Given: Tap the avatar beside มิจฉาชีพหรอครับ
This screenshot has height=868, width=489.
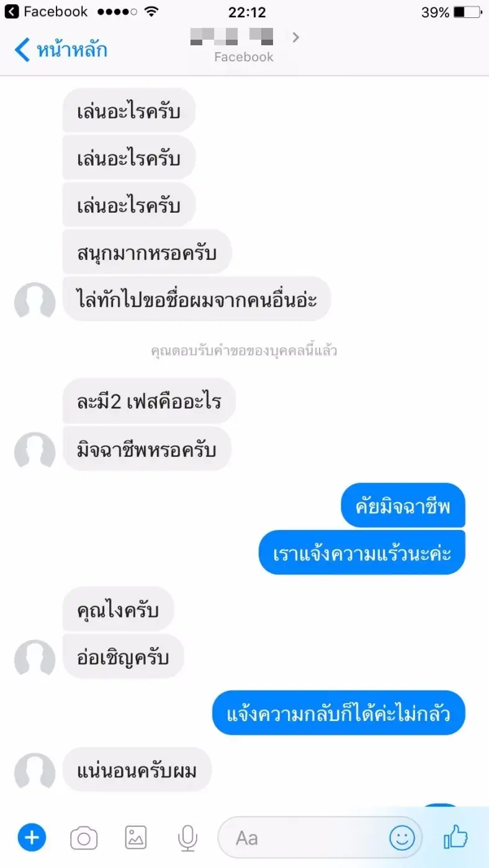Looking at the screenshot, I should coord(35,451).
